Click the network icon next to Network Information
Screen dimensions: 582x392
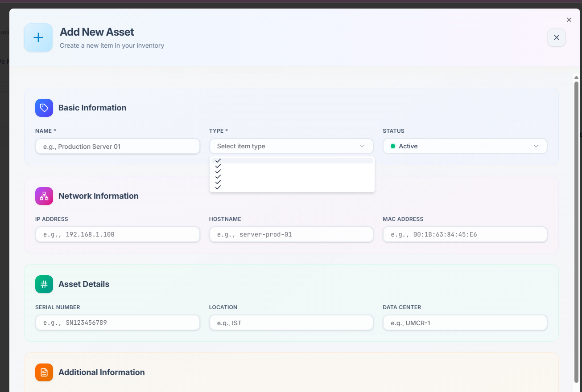coord(44,196)
